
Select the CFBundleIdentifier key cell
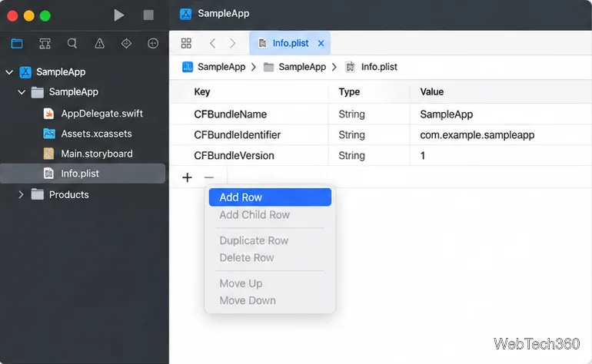249,135
